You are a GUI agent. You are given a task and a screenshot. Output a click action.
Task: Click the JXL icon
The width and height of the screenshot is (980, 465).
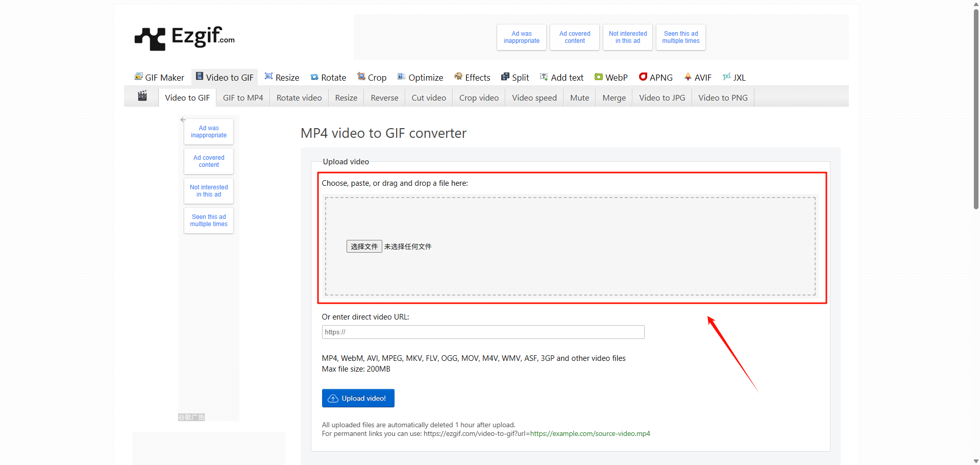pos(727,77)
